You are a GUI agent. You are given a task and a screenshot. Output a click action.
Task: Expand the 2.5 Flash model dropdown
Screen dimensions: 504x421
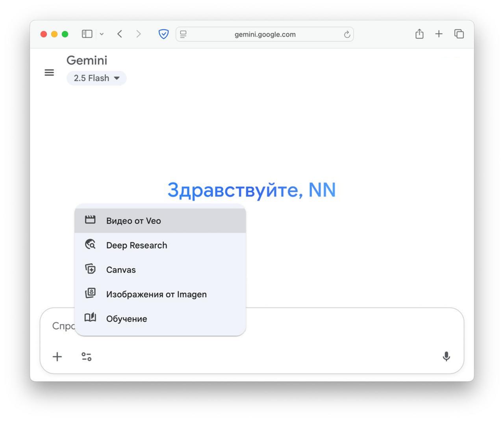pyautogui.click(x=96, y=78)
